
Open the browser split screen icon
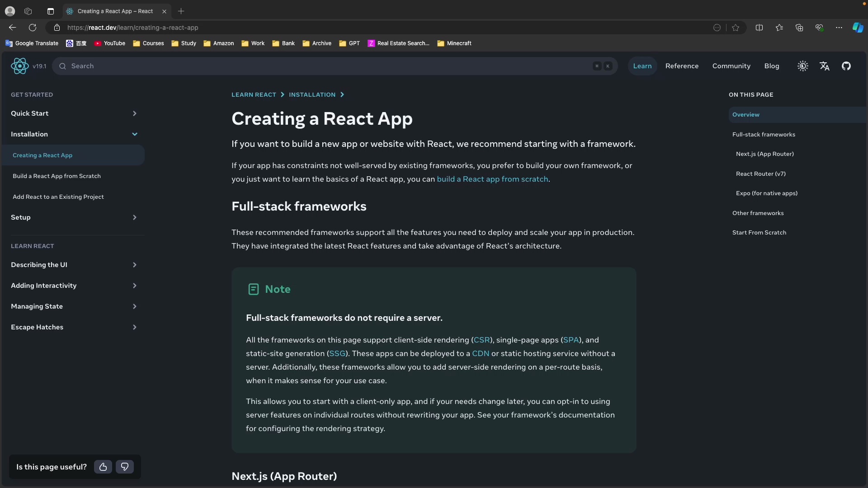click(x=759, y=28)
